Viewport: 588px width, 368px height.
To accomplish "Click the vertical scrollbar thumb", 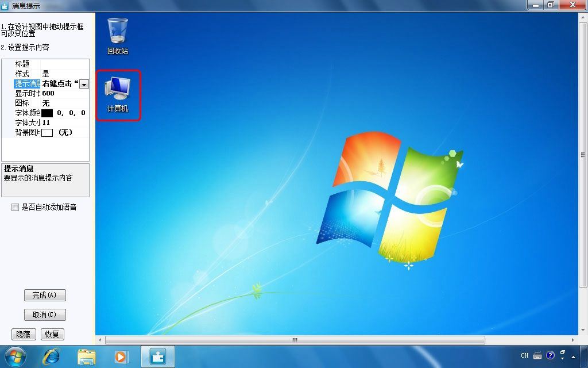I will click(583, 155).
